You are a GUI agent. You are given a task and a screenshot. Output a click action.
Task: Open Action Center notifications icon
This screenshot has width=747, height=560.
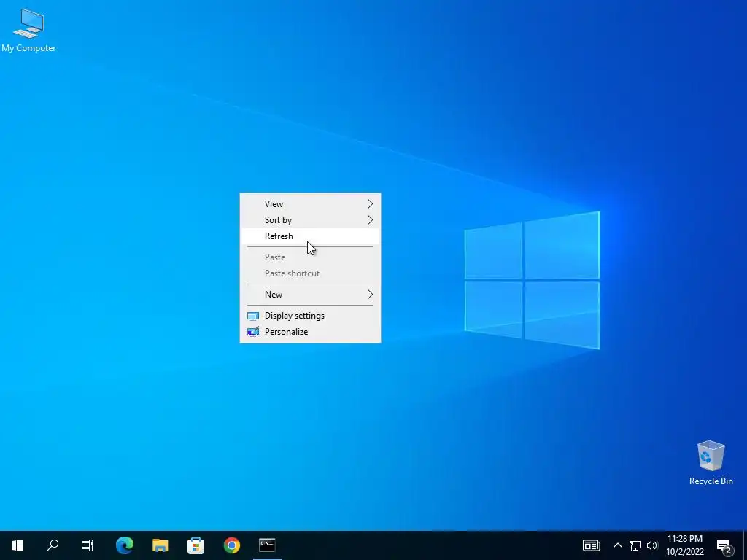(724, 545)
